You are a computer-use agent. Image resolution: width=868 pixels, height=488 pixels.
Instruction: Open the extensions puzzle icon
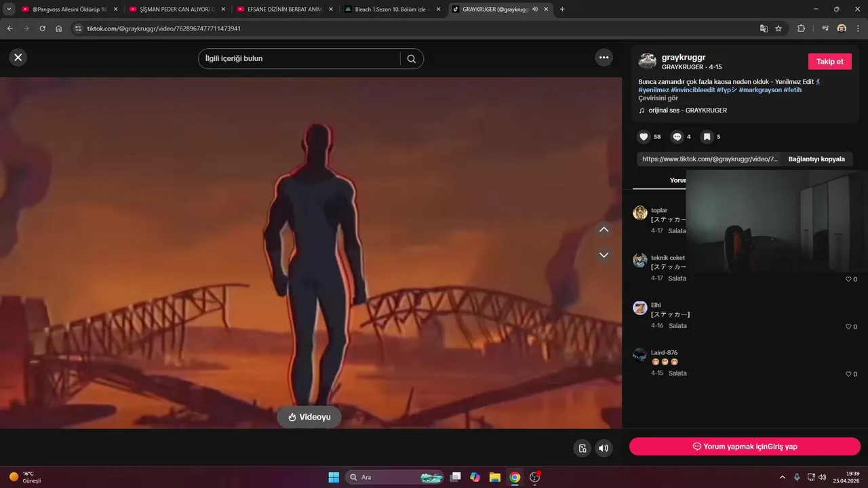pos(801,28)
